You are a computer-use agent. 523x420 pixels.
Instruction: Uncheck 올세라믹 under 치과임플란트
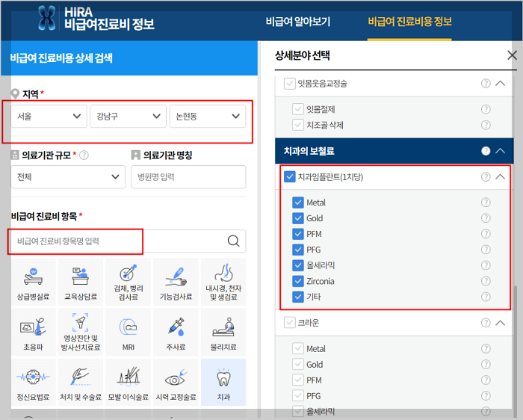pos(298,265)
